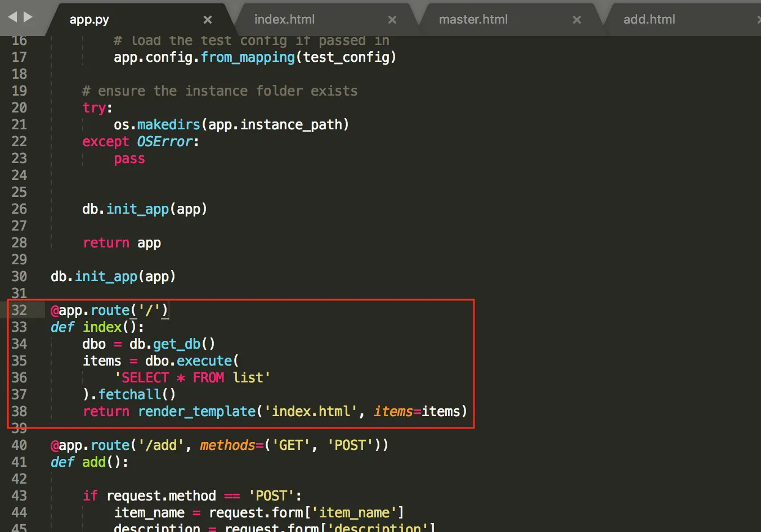Click the index function name
Viewport: 761px width, 532px height.
point(102,327)
